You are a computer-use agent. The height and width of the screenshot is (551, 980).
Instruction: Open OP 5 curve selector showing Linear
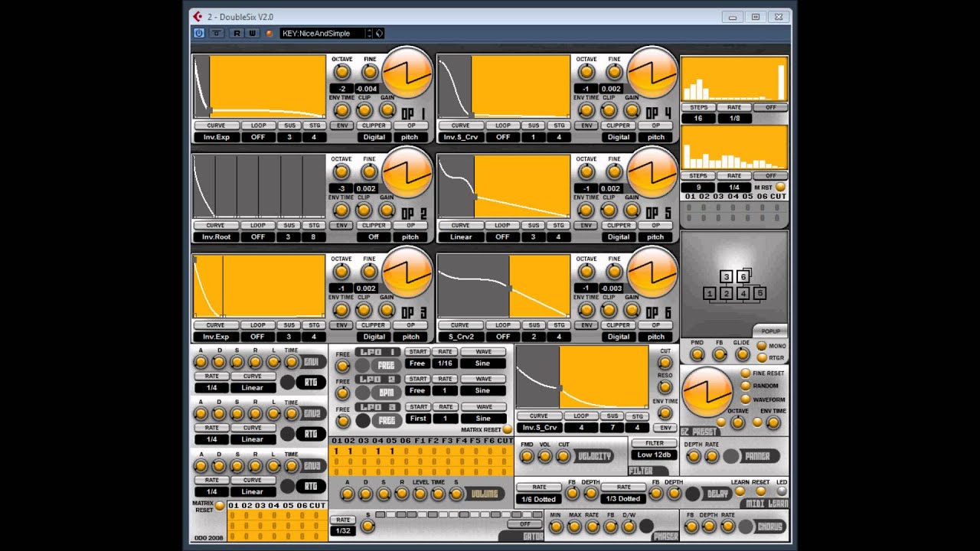pyautogui.click(x=461, y=236)
